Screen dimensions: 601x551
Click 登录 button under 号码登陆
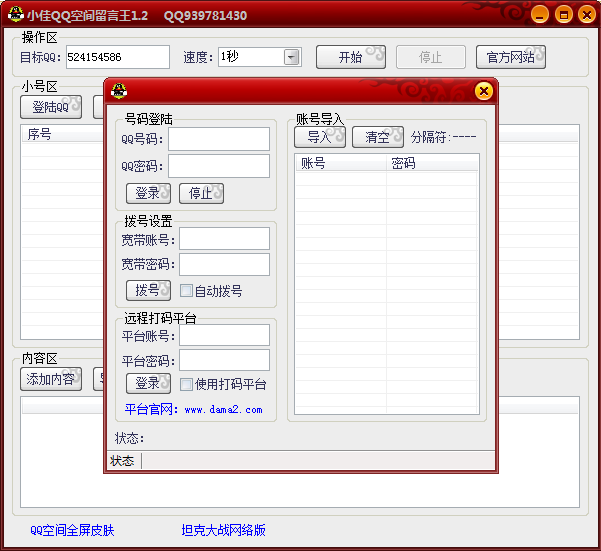[148, 193]
